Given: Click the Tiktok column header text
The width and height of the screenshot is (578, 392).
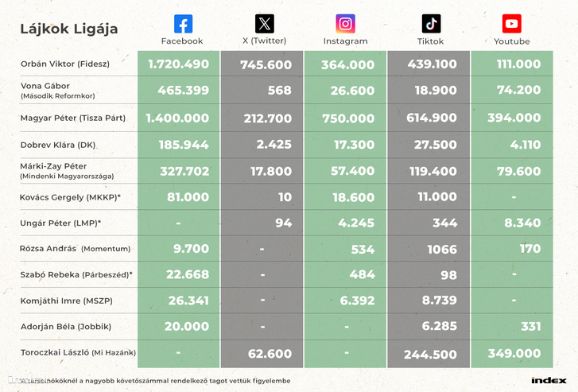Looking at the screenshot, I should pos(431,41).
